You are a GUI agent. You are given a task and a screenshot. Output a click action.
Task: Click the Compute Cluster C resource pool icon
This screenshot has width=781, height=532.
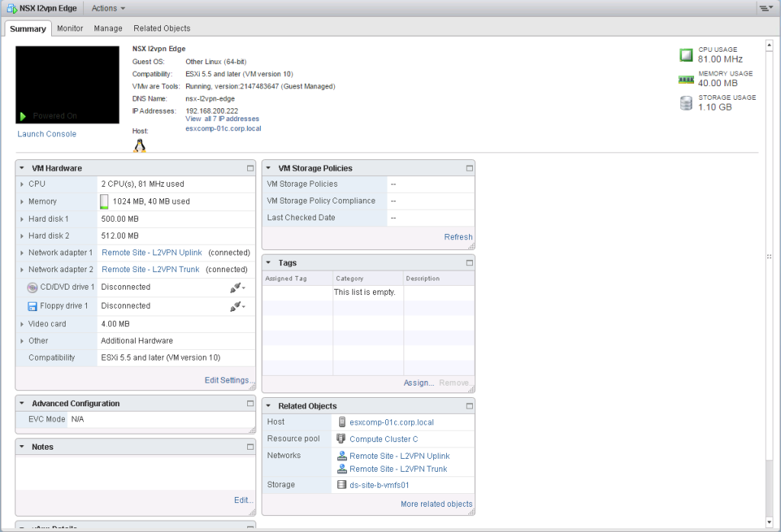[x=341, y=438]
